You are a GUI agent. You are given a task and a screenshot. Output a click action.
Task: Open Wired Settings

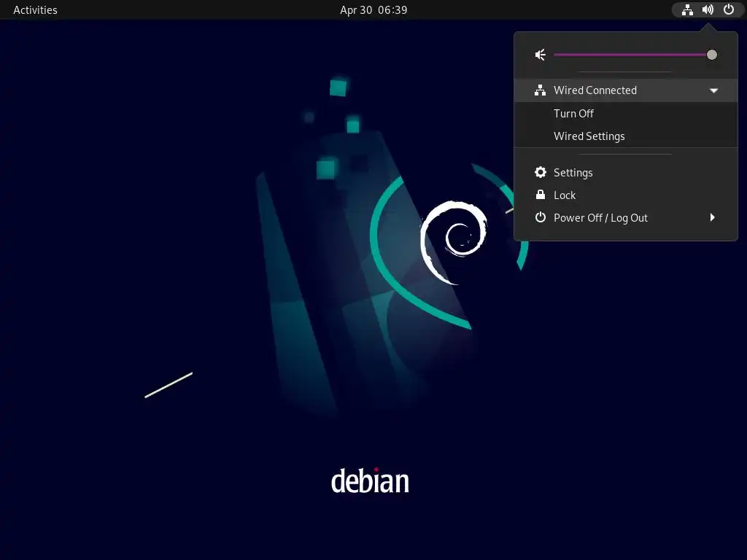[x=625, y=136]
